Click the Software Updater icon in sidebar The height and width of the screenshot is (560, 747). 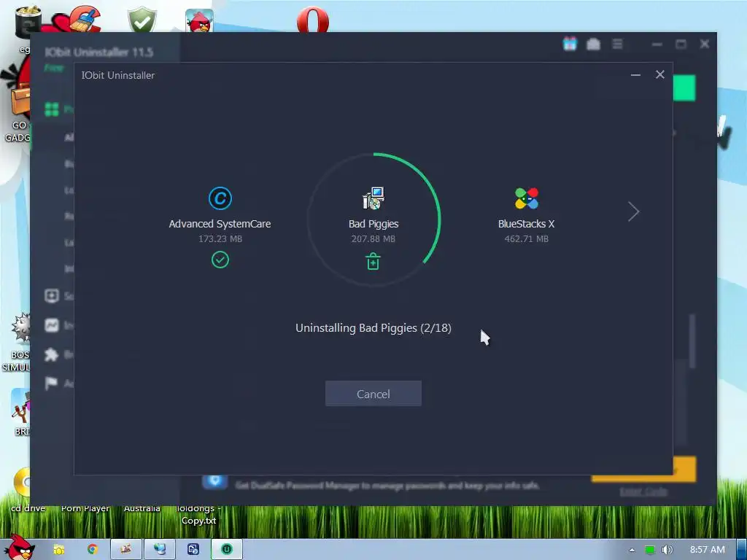click(52, 296)
